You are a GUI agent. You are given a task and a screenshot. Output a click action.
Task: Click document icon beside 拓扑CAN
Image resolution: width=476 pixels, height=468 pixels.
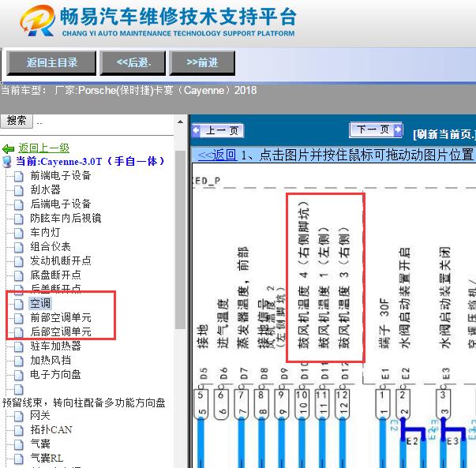pyautogui.click(x=18, y=431)
